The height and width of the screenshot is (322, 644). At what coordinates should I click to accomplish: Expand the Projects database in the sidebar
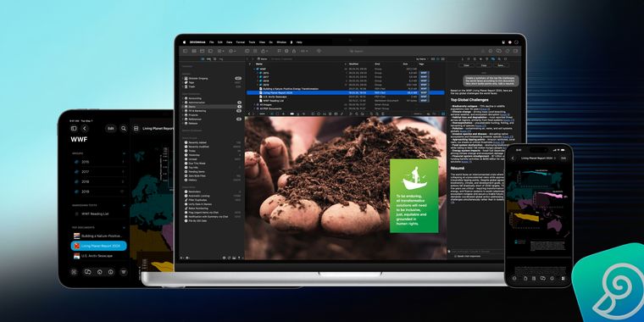183,115
